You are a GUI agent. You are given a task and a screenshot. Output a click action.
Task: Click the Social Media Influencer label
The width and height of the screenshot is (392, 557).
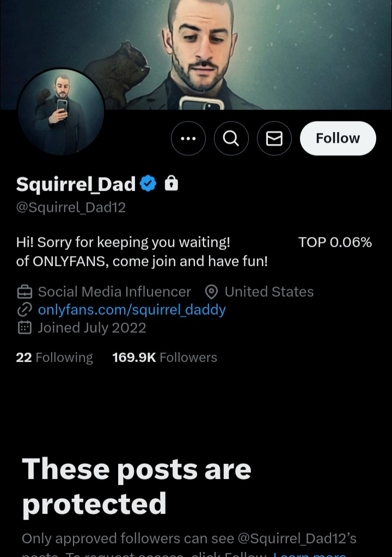(114, 292)
